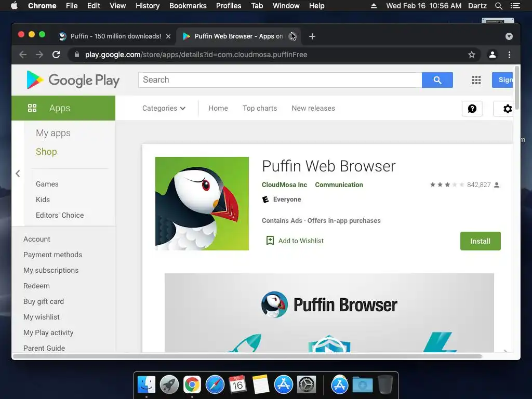This screenshot has width=532, height=399.
Task: Click the Google Play logo
Action: click(73, 80)
